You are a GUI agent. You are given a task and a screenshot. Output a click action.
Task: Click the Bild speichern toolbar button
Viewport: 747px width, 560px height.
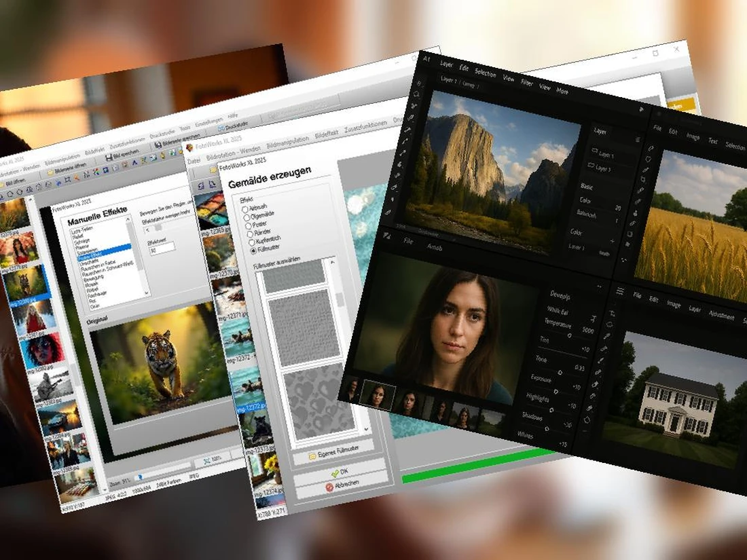(x=122, y=154)
